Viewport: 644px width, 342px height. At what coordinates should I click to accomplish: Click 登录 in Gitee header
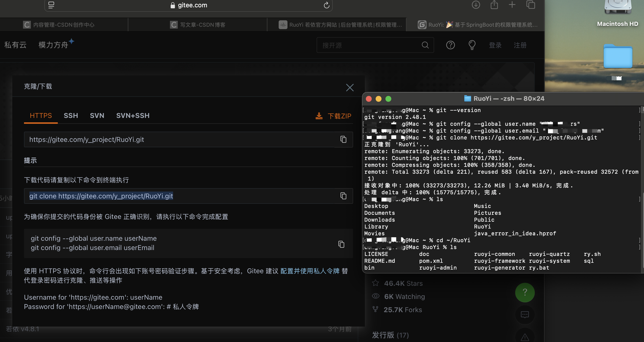click(x=495, y=45)
